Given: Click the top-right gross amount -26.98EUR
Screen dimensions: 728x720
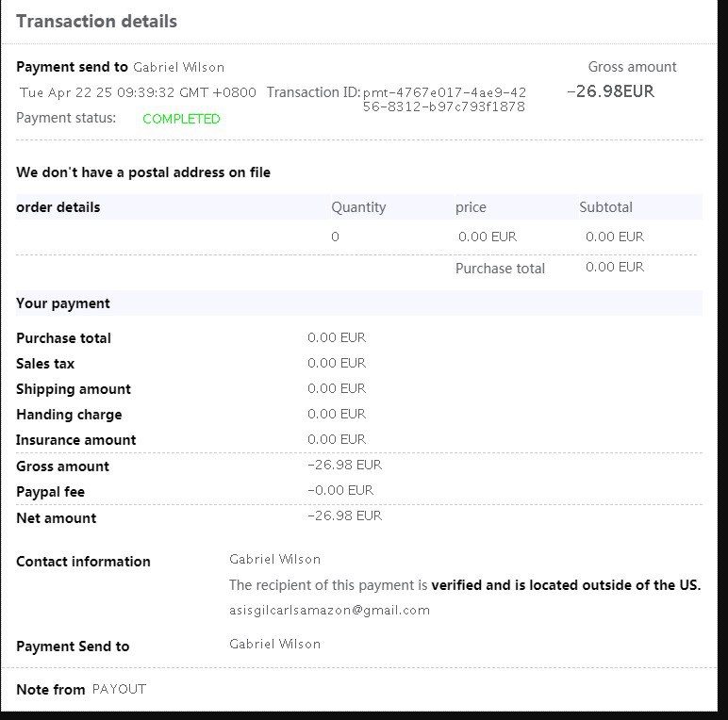Looking at the screenshot, I should pos(610,91).
